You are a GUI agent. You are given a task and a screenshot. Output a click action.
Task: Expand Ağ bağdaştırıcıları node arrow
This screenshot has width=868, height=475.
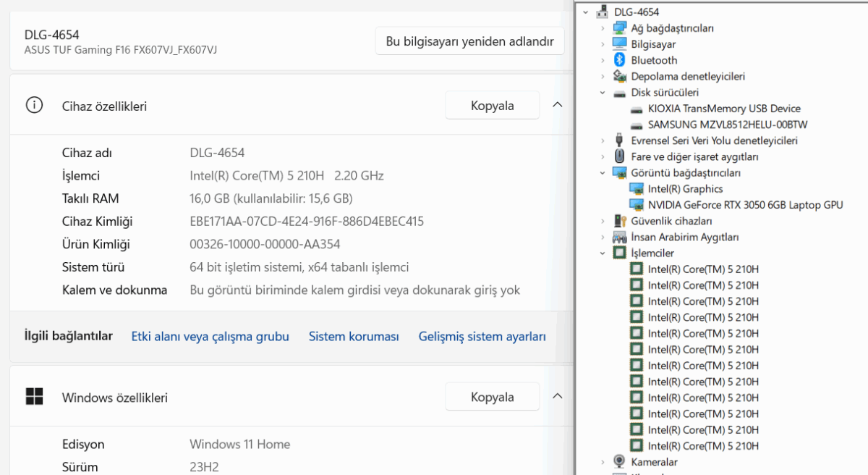tap(603, 28)
